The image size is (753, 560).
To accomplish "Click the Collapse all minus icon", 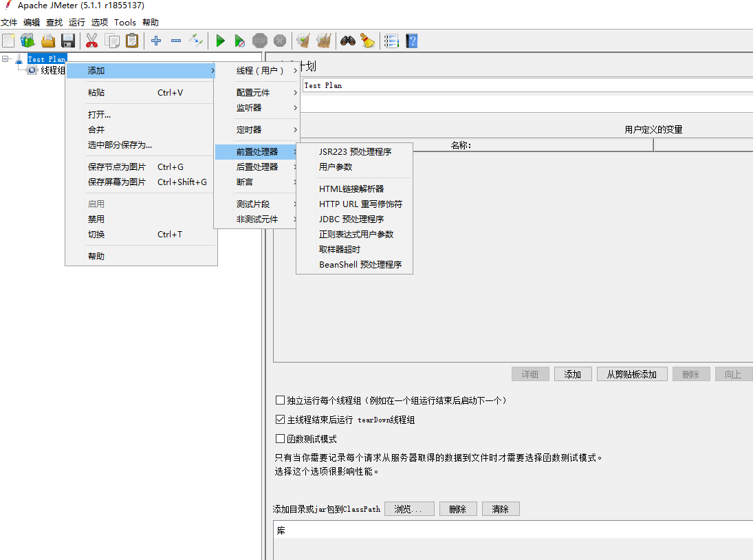I will click(x=176, y=41).
